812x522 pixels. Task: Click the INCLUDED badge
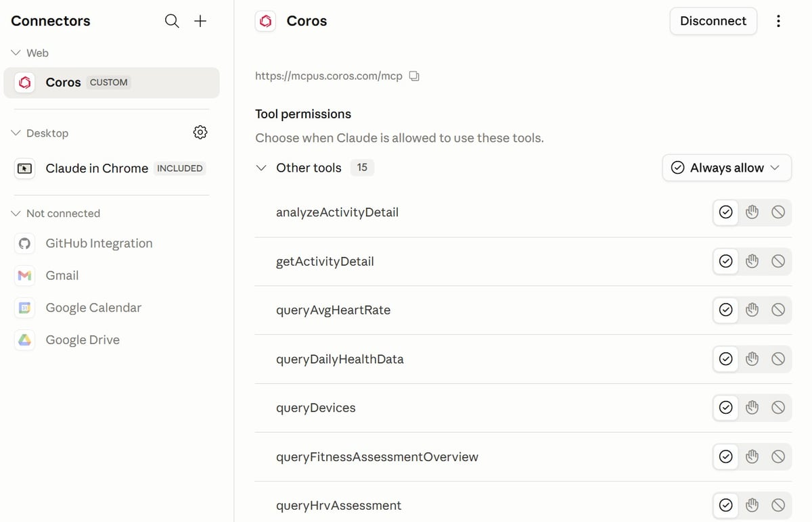click(x=180, y=168)
